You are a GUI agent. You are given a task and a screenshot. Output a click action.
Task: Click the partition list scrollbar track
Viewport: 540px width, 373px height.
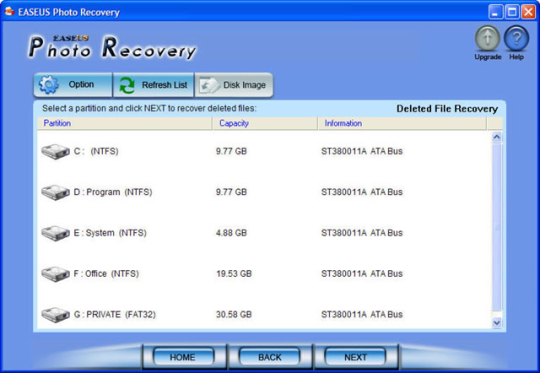497,227
